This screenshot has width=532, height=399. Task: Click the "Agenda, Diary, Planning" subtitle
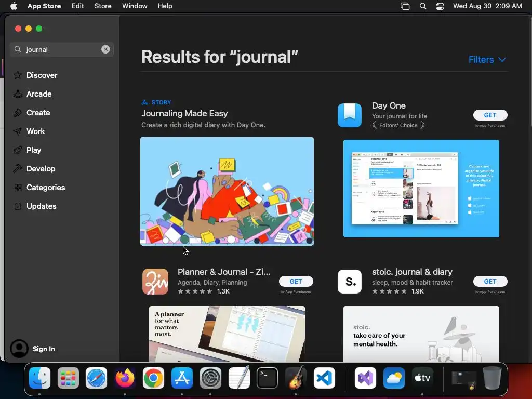(212, 282)
